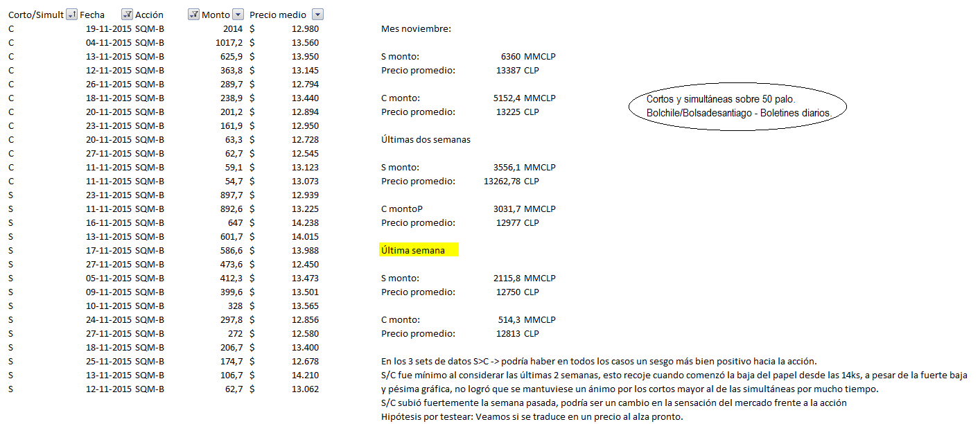Open the Fecha column filter dropdown

[x=127, y=15]
